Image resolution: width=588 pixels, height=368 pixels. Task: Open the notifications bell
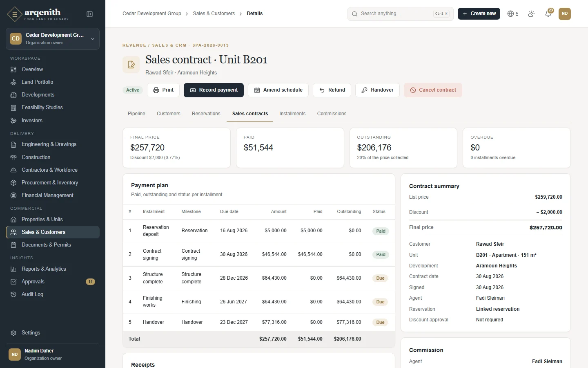point(548,14)
